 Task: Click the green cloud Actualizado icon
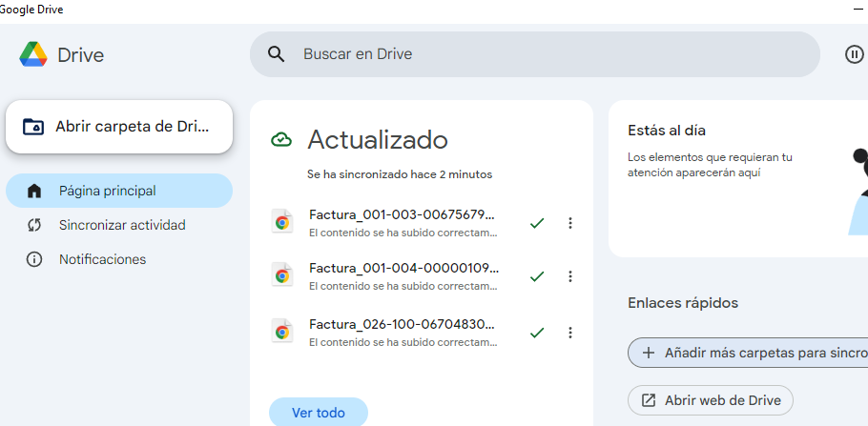click(x=281, y=140)
